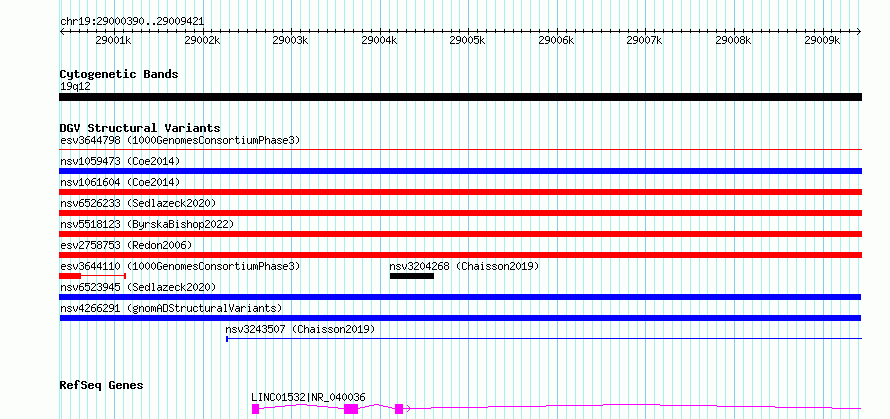Click the 29001k ruler tick label
This screenshot has width=890, height=419.
click(114, 41)
